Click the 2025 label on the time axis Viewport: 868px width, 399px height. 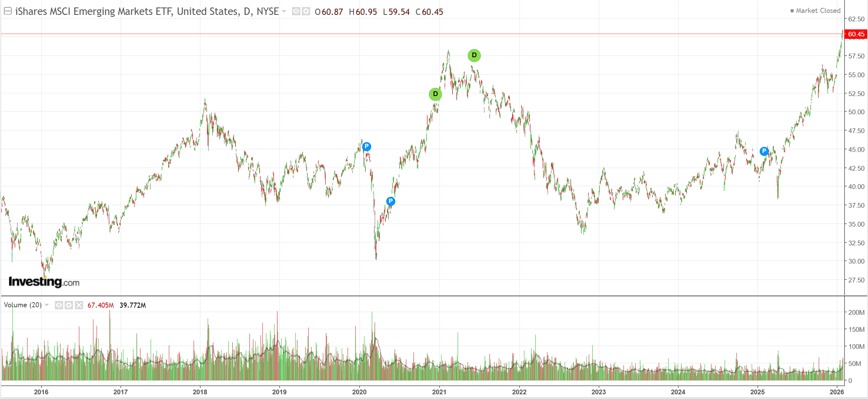(x=757, y=392)
